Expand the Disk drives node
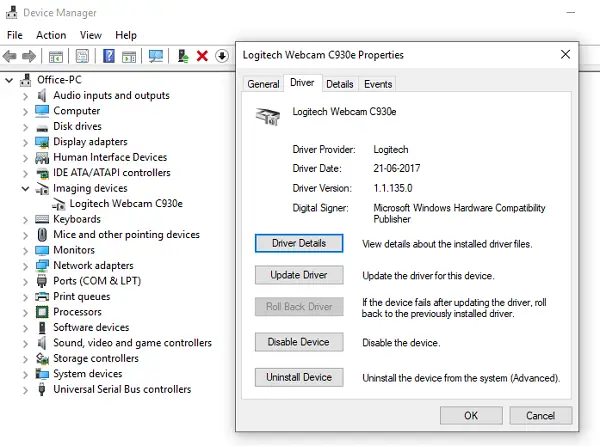The height and width of the screenshot is (446, 600). [x=25, y=127]
